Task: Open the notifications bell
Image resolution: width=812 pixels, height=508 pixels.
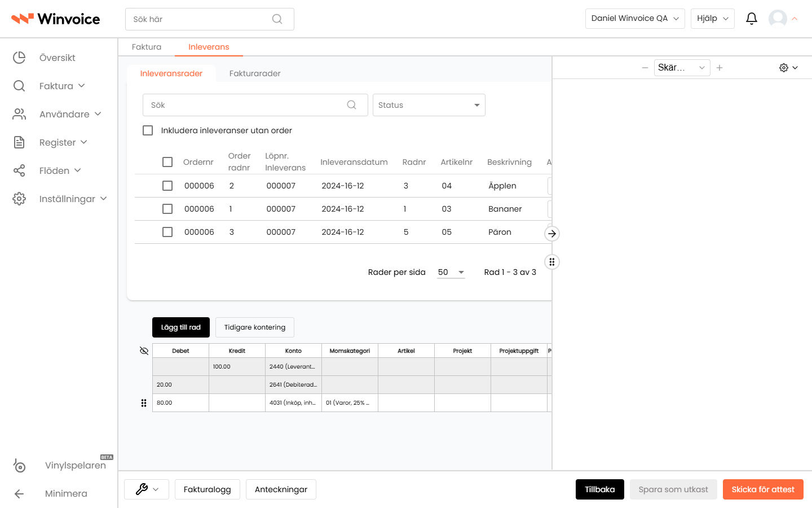Action: (x=752, y=19)
